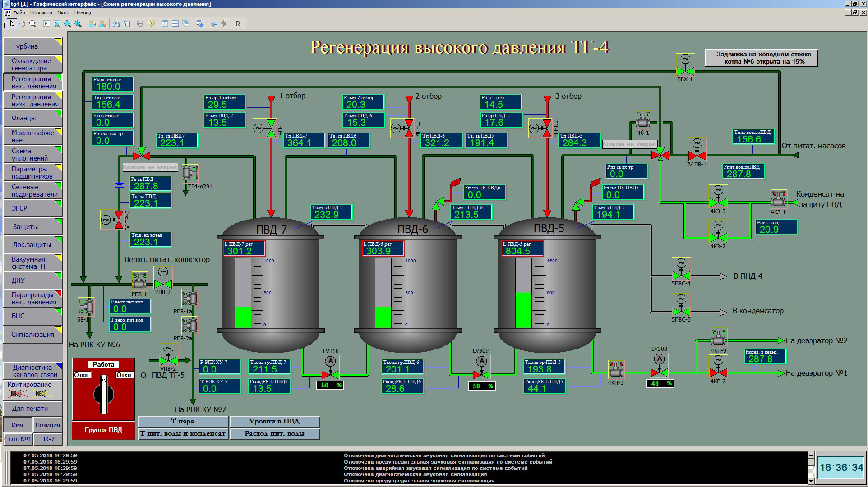868x487 pixels.
Task: Click the 4КЗ-2 valve symbol
Action: click(x=718, y=231)
